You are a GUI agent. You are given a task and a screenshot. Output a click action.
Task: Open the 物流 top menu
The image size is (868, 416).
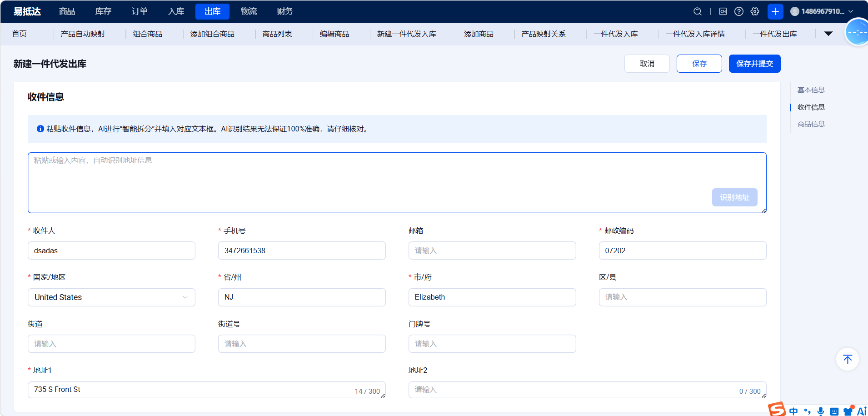(x=249, y=11)
